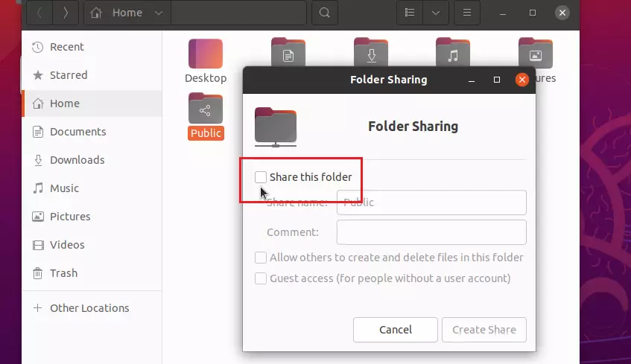This screenshot has height=364, width=631.
Task: Go back with the left arrow
Action: [39, 13]
